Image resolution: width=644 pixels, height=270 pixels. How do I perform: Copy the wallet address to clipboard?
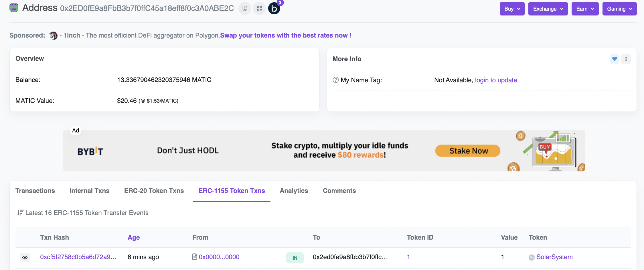coord(245,9)
